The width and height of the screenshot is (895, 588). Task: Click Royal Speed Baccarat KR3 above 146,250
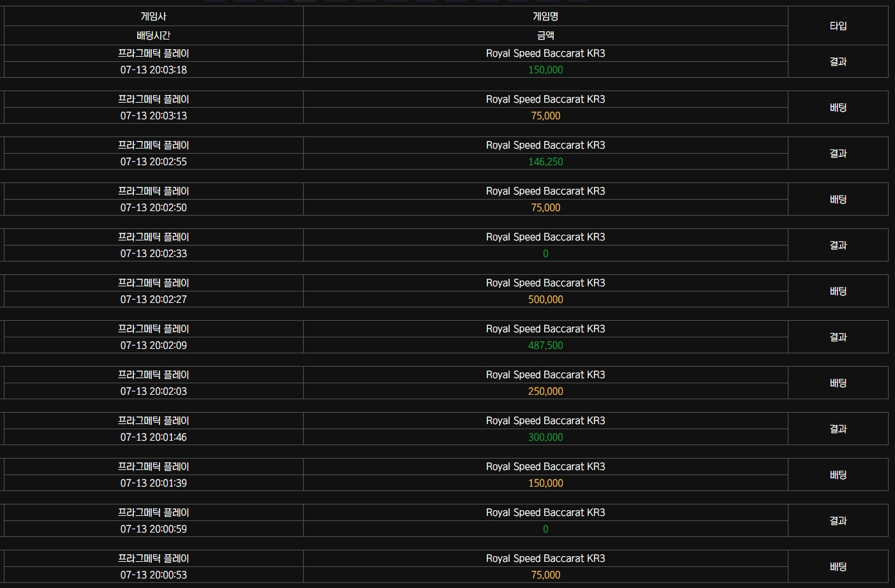point(545,145)
